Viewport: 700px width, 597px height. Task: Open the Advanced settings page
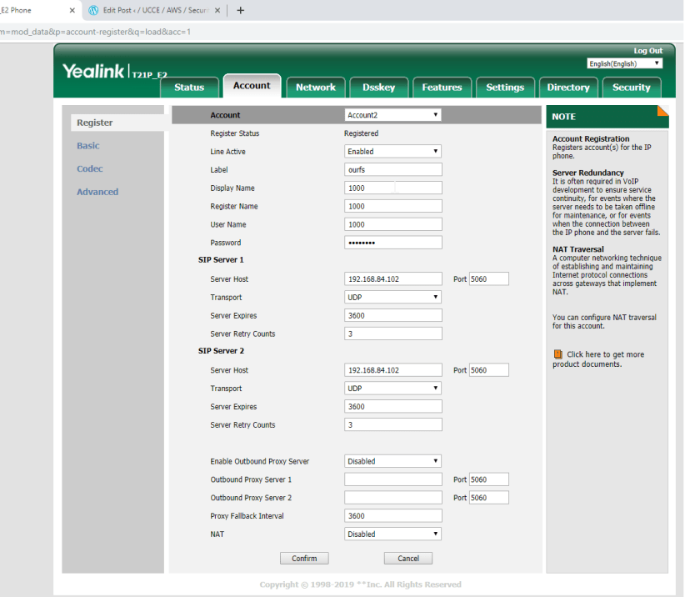pyautogui.click(x=97, y=191)
